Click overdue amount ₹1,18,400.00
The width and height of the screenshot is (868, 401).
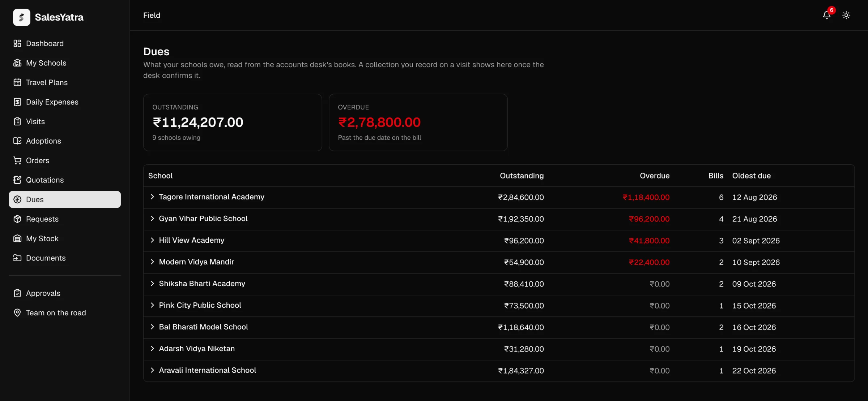646,197
